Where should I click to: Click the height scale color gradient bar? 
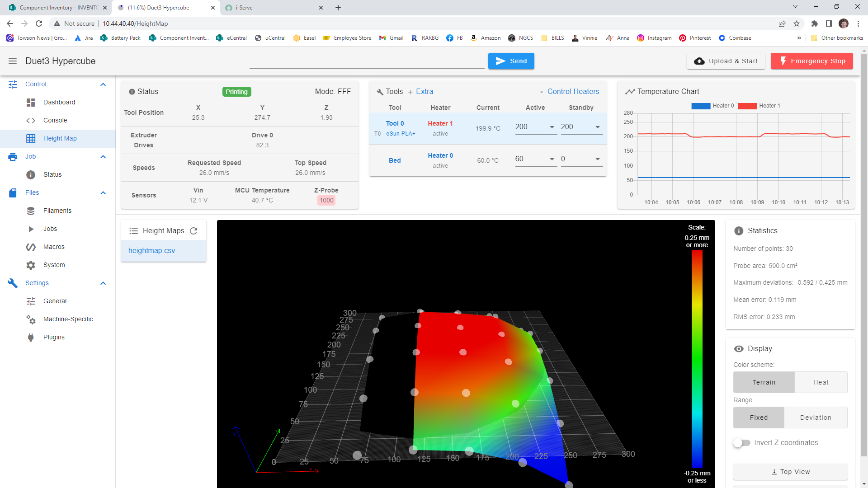pyautogui.click(x=697, y=359)
